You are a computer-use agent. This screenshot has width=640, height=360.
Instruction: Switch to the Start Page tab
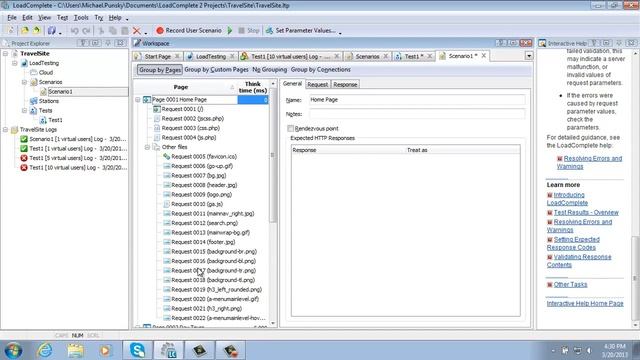tap(158, 56)
